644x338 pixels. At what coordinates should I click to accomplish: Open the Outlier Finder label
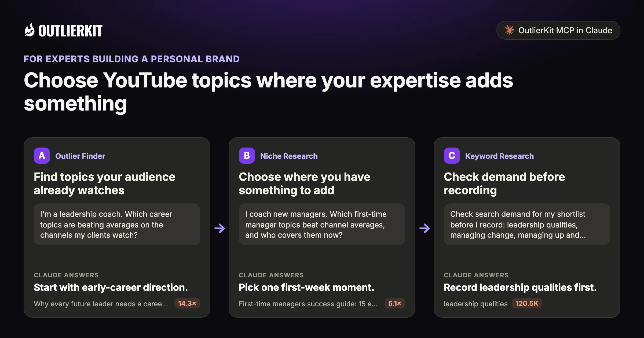coord(80,156)
